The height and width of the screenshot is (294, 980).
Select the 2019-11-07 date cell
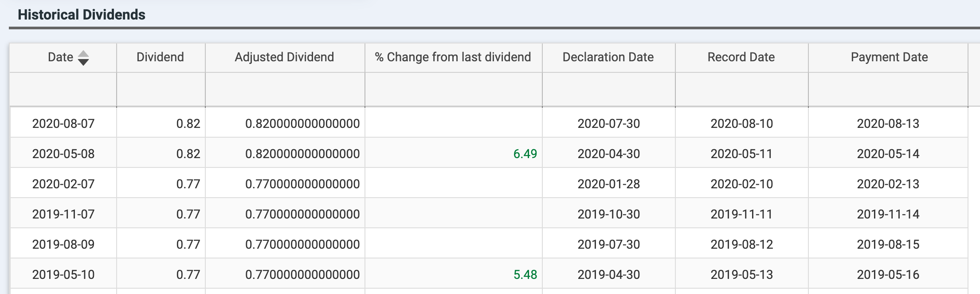coord(63,214)
